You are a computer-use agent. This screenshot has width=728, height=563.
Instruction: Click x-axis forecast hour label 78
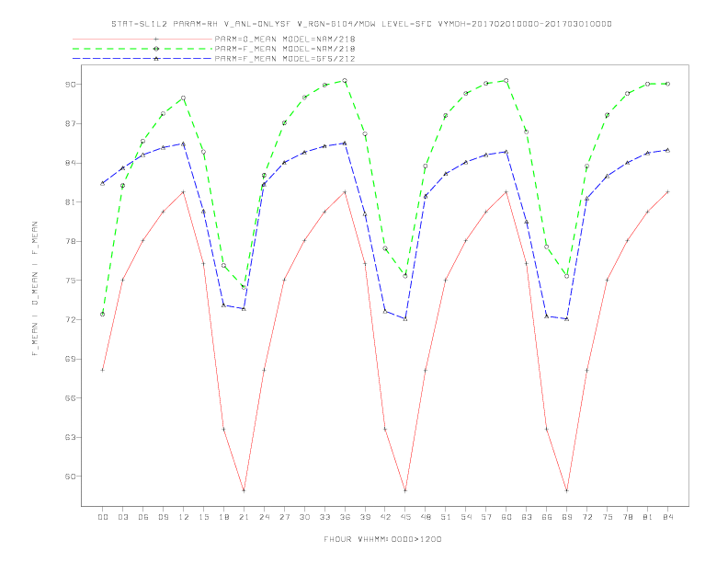[x=628, y=517]
